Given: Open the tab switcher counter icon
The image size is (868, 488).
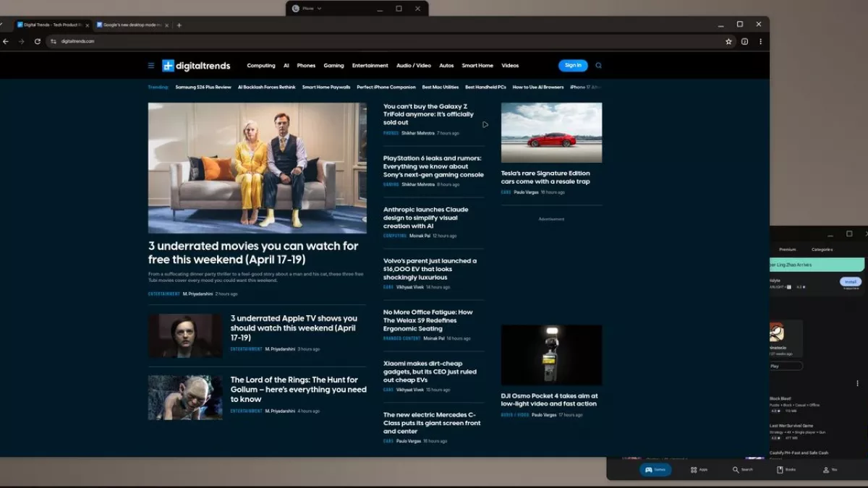Looking at the screenshot, I should (x=744, y=42).
